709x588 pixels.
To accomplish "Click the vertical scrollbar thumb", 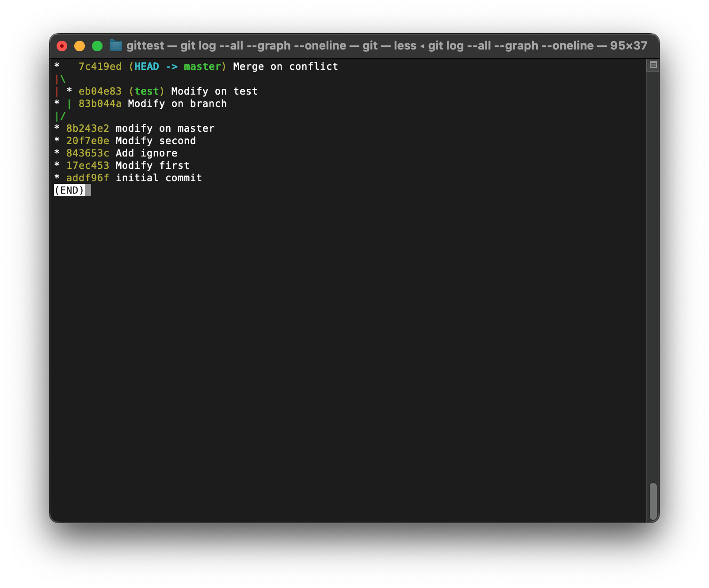I will [x=653, y=501].
